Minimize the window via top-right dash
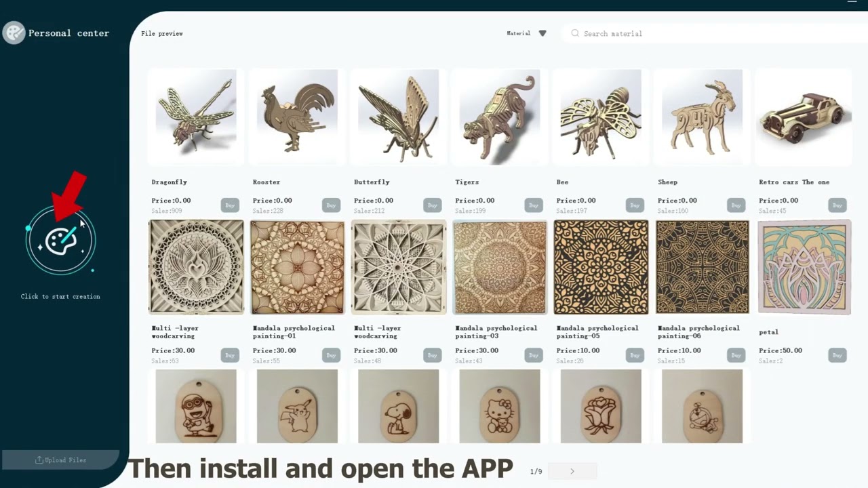The image size is (868, 488). click(852, 2)
